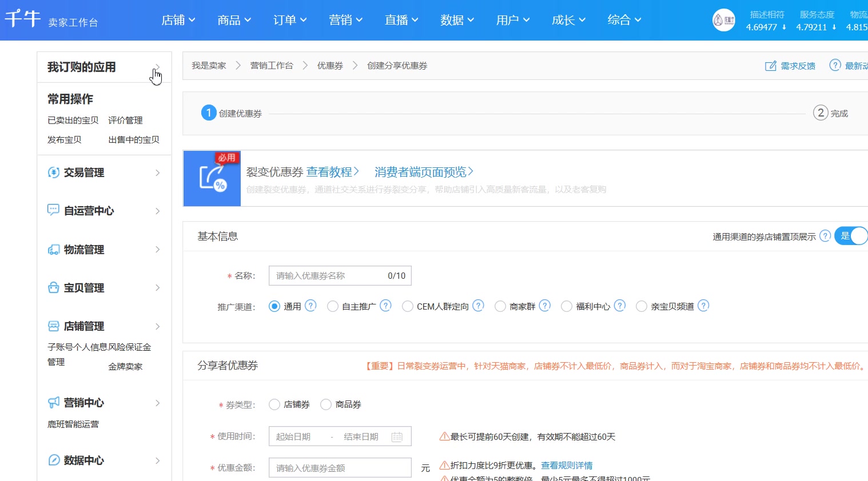Viewport: 868px width, 481px height.
Task: Toggle the 店铺置顶展示 switch
Action: (851, 236)
